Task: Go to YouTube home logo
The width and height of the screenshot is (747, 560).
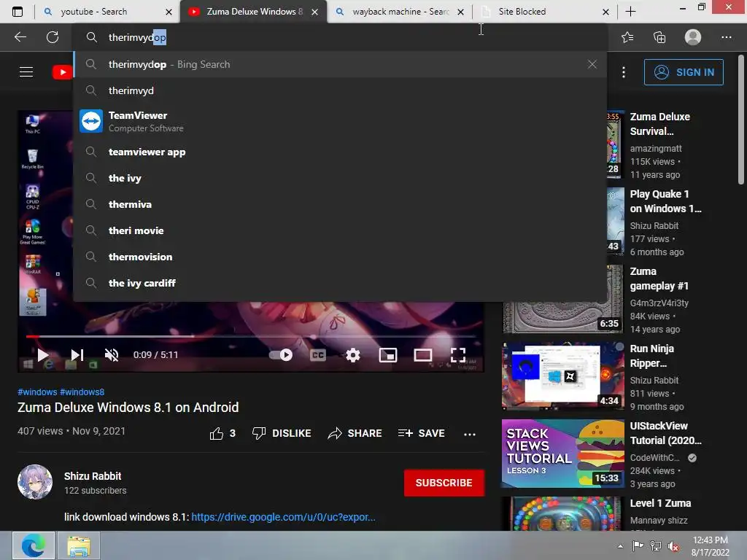Action: pyautogui.click(x=62, y=72)
